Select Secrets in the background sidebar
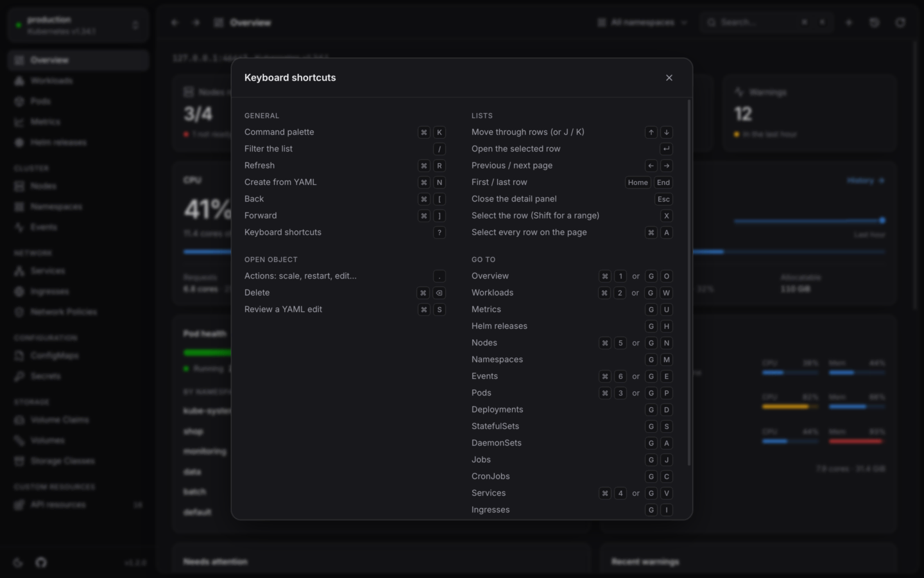924x578 pixels. pyautogui.click(x=78, y=376)
